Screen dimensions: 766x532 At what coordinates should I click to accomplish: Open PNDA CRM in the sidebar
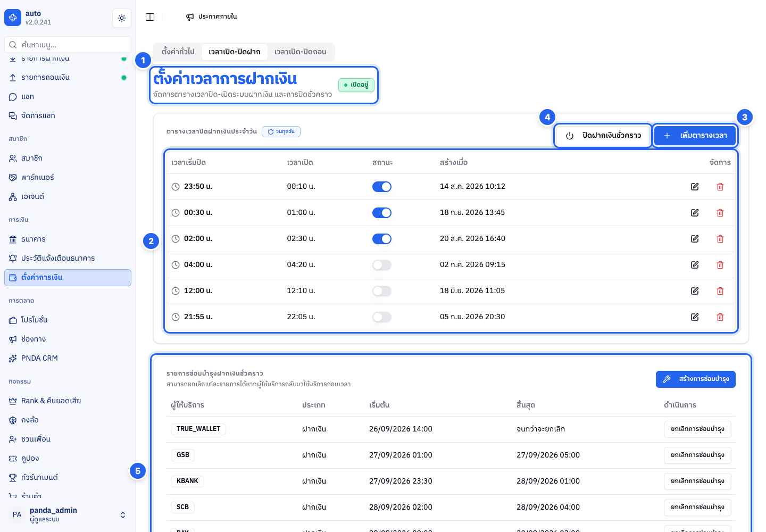coord(68,359)
